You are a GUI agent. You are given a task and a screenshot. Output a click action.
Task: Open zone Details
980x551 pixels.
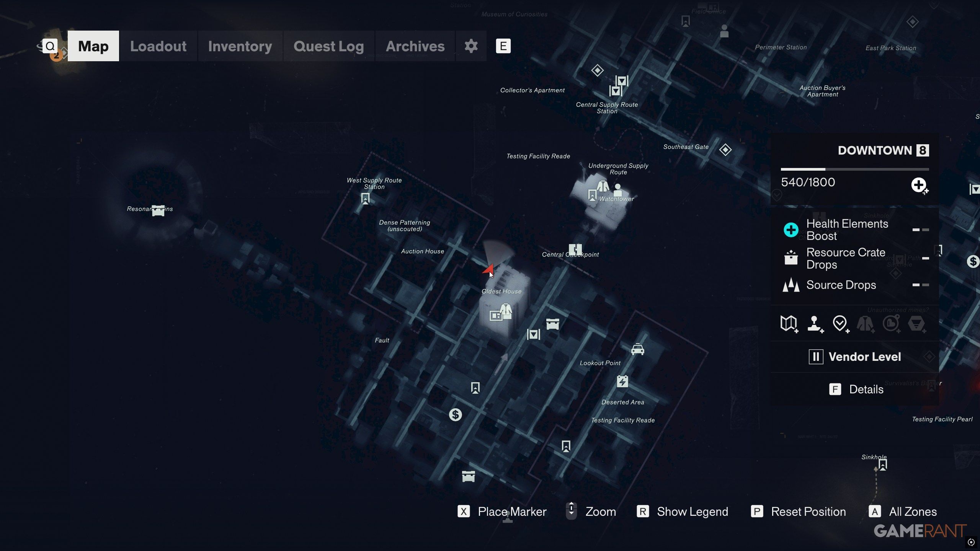[x=856, y=389]
